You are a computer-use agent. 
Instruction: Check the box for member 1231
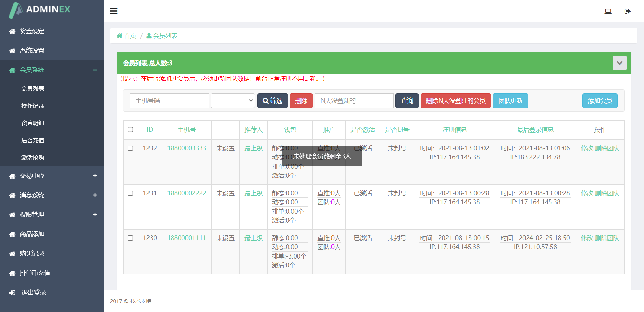(x=130, y=193)
